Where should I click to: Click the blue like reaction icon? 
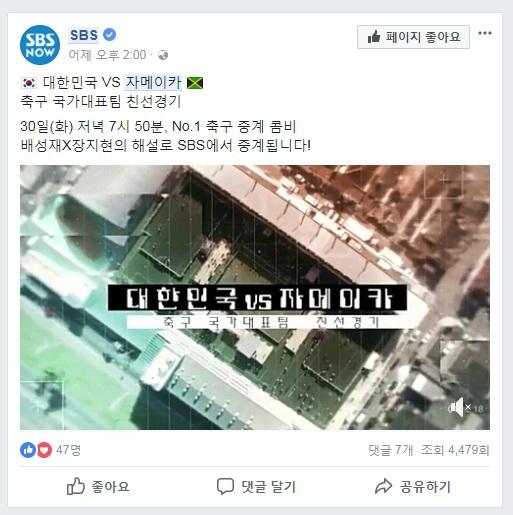pos(28,450)
